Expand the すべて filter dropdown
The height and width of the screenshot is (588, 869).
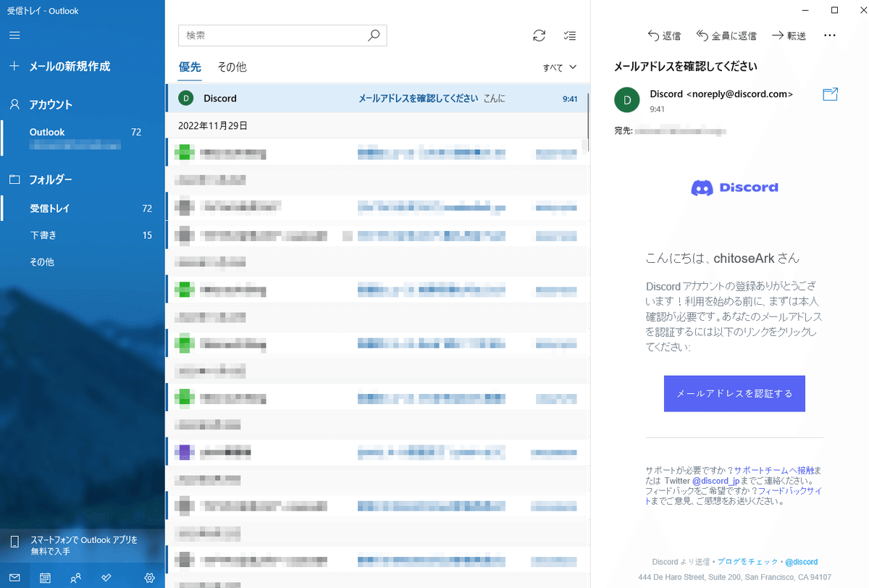click(x=560, y=67)
